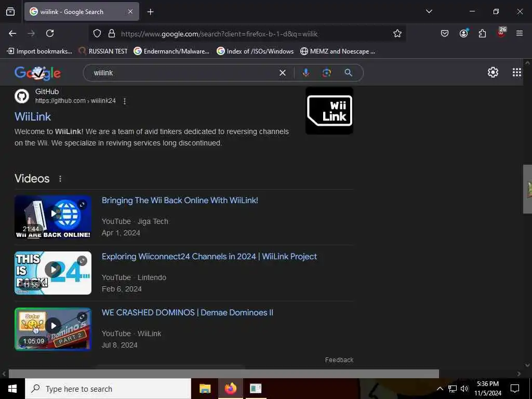Image resolution: width=532 pixels, height=399 pixels.
Task: Open the Google apps grid
Action: point(517,72)
